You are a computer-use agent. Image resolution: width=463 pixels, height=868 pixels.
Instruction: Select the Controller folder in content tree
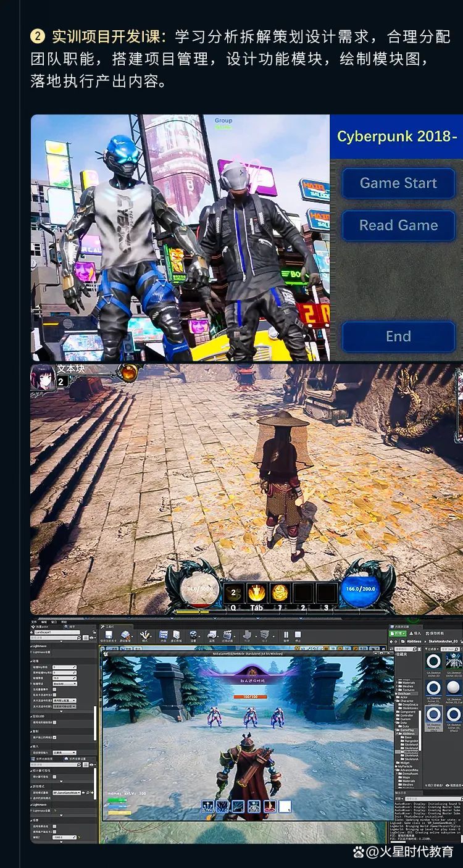tap(407, 715)
